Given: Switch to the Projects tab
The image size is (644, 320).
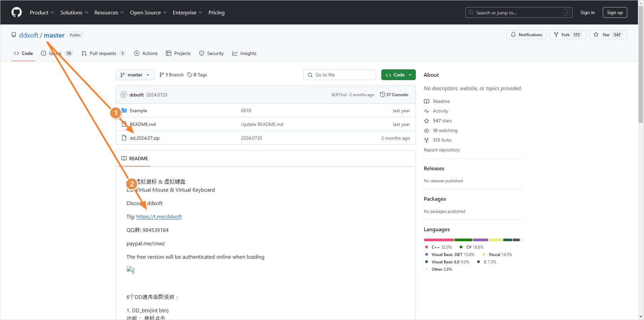Looking at the screenshot, I should point(178,53).
